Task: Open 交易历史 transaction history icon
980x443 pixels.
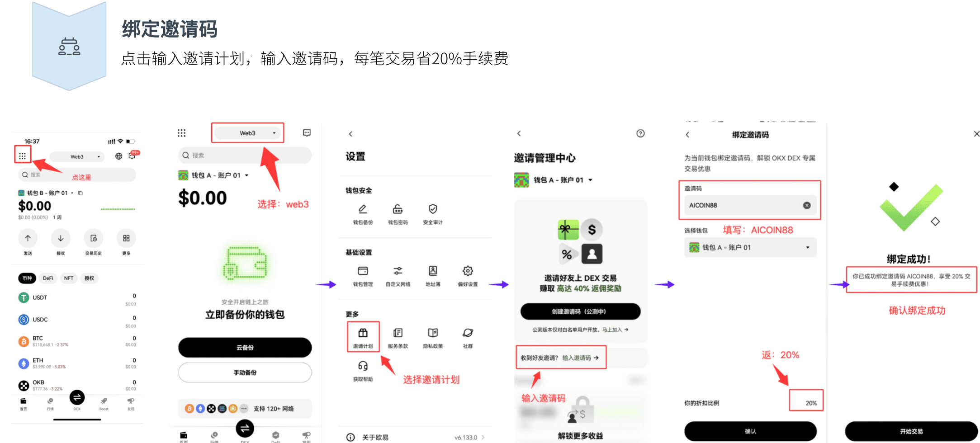Action: [x=94, y=238]
